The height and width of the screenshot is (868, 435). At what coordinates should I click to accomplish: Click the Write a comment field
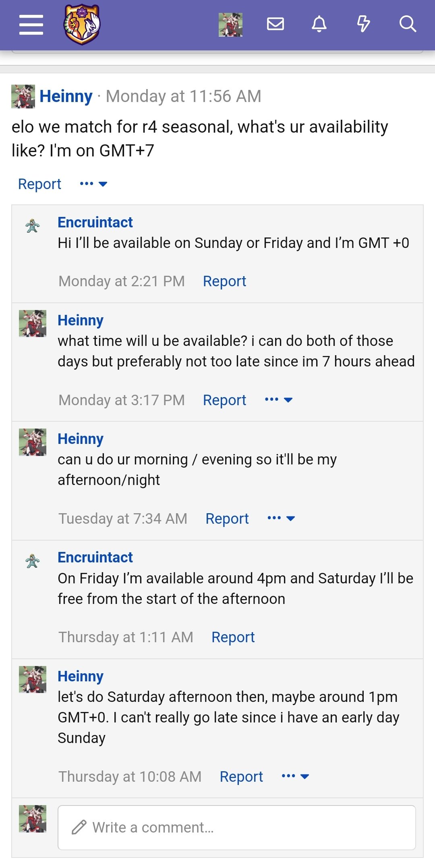[x=237, y=827]
